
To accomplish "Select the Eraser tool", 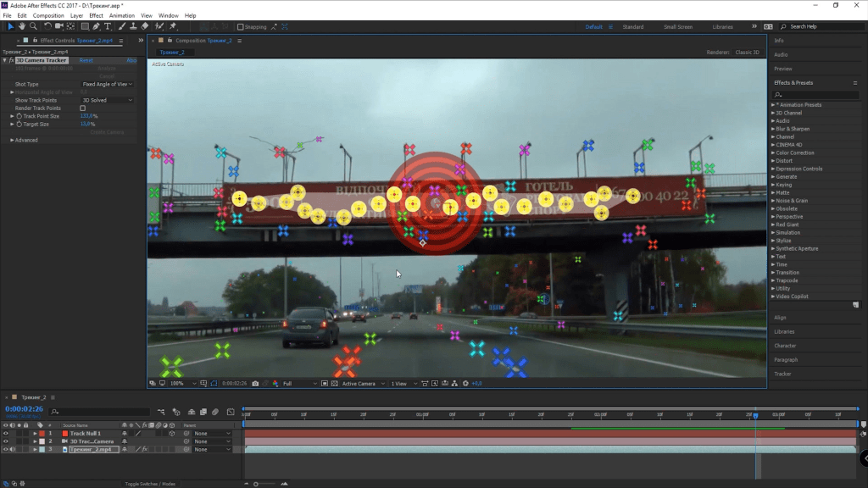I will [x=146, y=26].
